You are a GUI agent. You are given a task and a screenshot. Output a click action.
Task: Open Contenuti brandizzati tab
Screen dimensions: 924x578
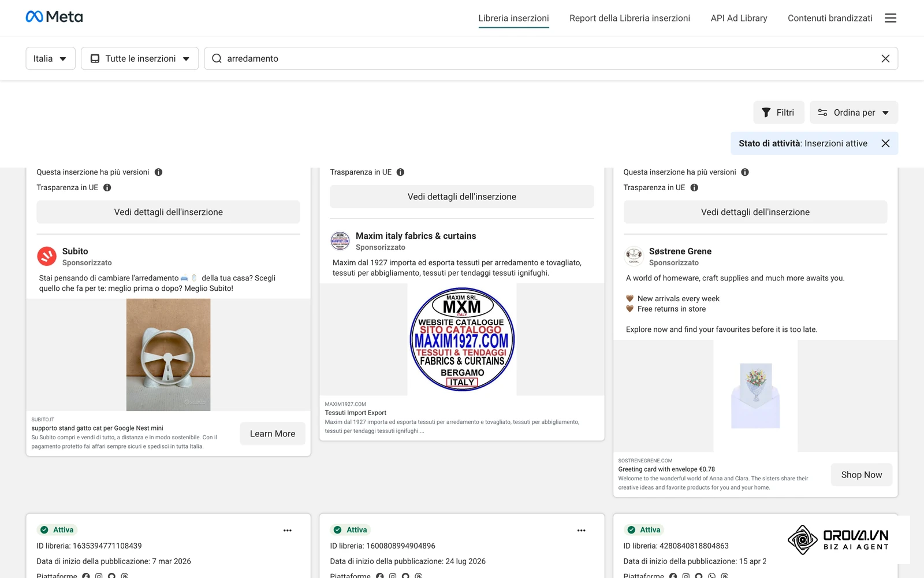click(x=830, y=18)
